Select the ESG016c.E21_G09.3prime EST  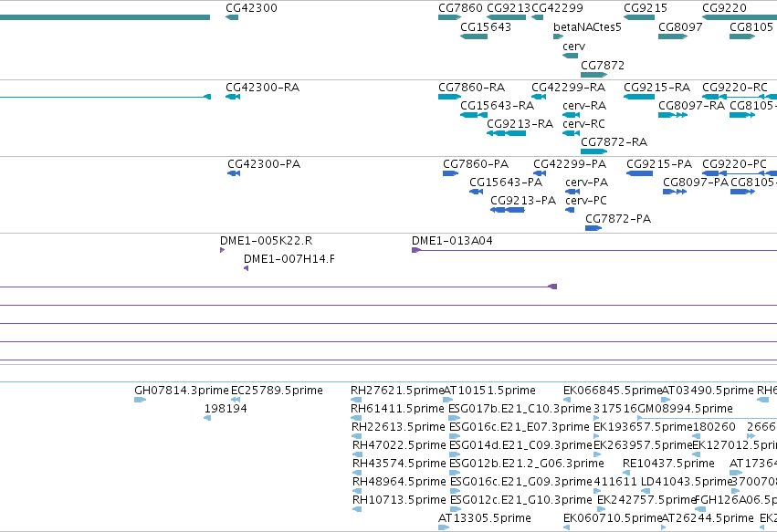coord(456,491)
